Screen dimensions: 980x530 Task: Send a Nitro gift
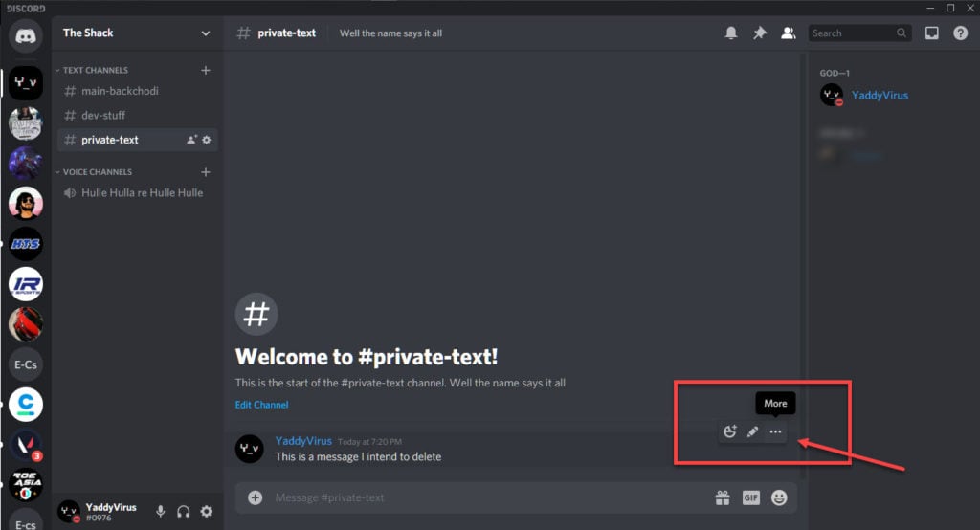[x=723, y=497]
